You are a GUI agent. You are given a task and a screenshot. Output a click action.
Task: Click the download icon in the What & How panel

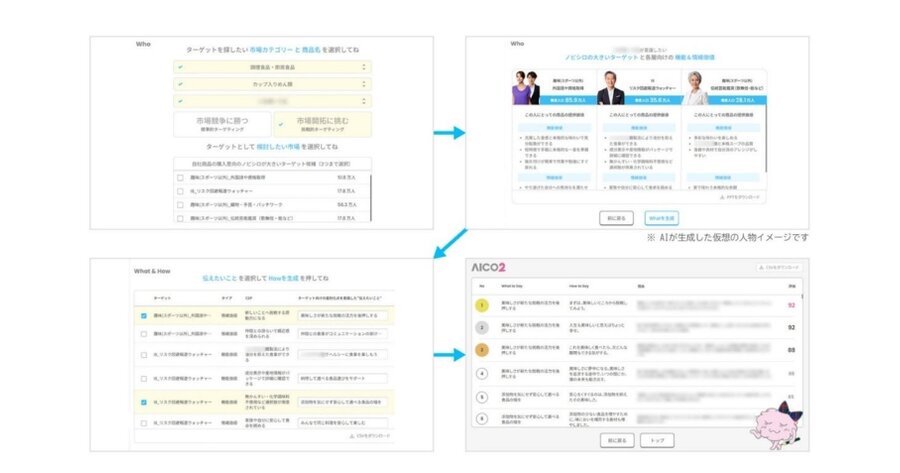(352, 436)
